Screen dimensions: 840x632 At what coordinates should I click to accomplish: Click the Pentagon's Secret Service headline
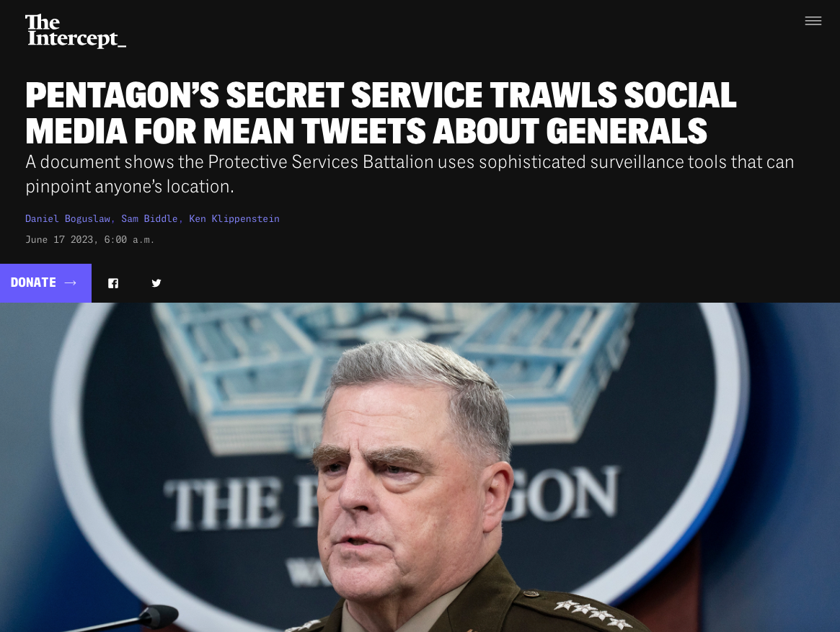tap(381, 113)
